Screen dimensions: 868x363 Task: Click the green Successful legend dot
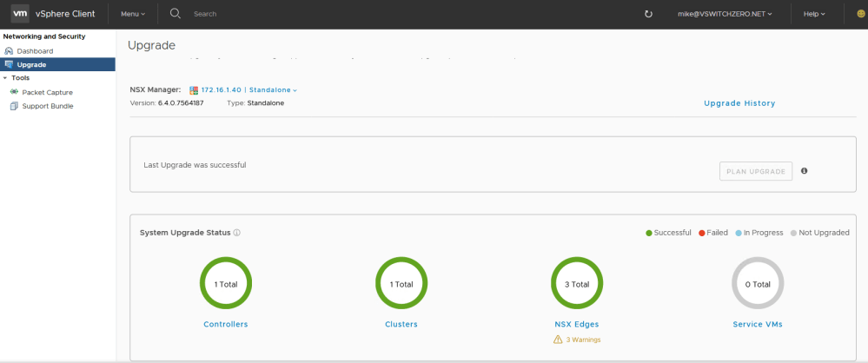point(649,233)
